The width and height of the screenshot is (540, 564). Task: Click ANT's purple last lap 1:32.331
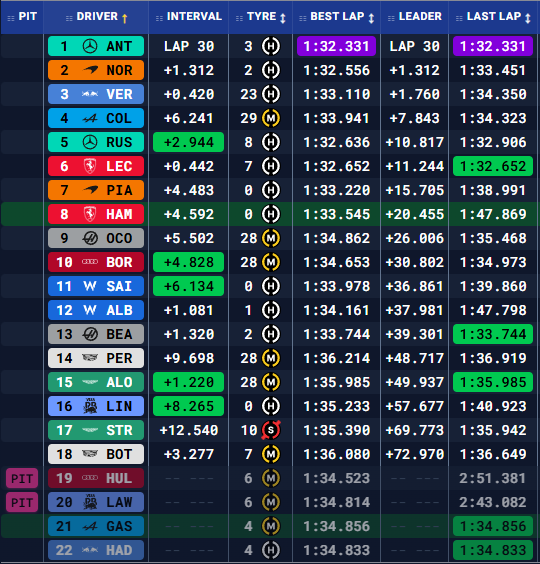[493, 46]
